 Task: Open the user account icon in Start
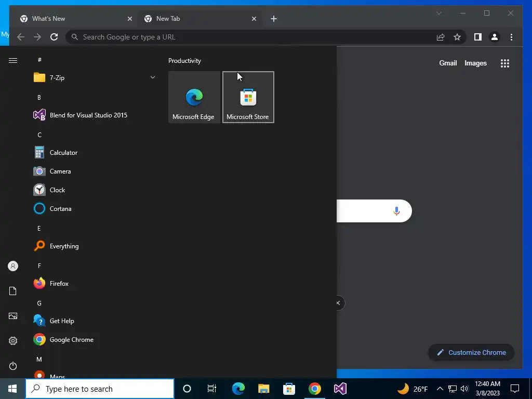click(13, 266)
